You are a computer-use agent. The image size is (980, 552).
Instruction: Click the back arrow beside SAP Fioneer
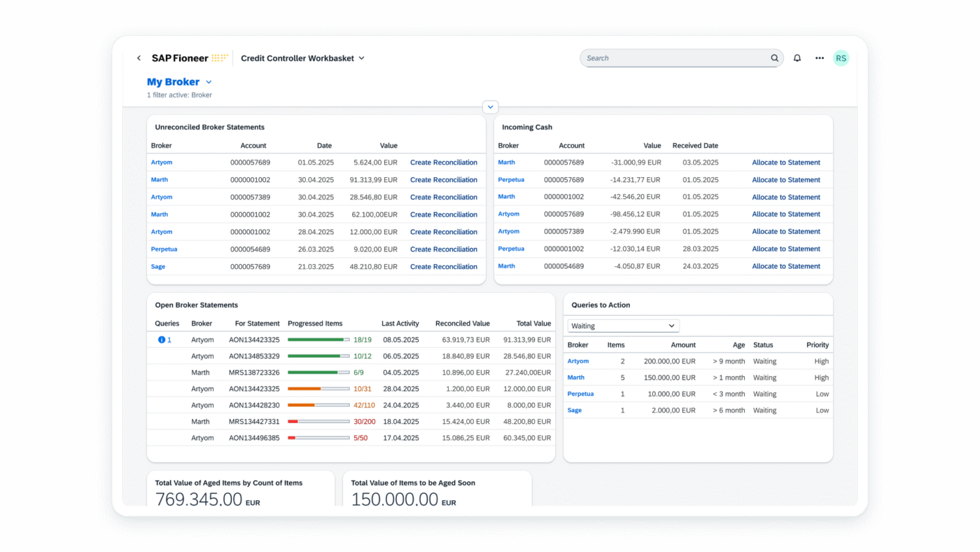click(139, 58)
